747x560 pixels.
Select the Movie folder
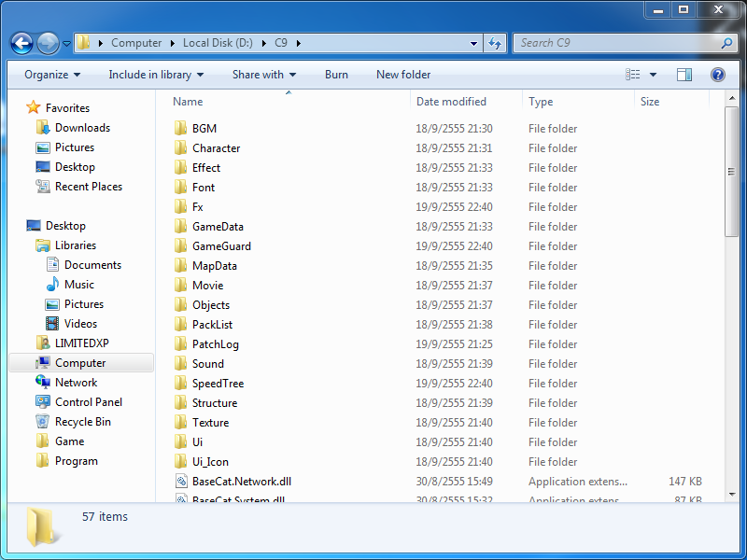tap(207, 286)
